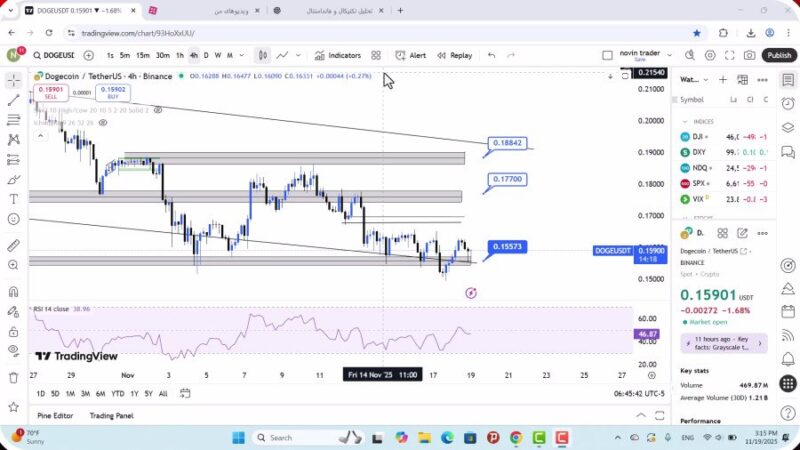This screenshot has height=450, width=800.
Task: Enter fullscreen chart mode
Action: pyautogui.click(x=730, y=56)
